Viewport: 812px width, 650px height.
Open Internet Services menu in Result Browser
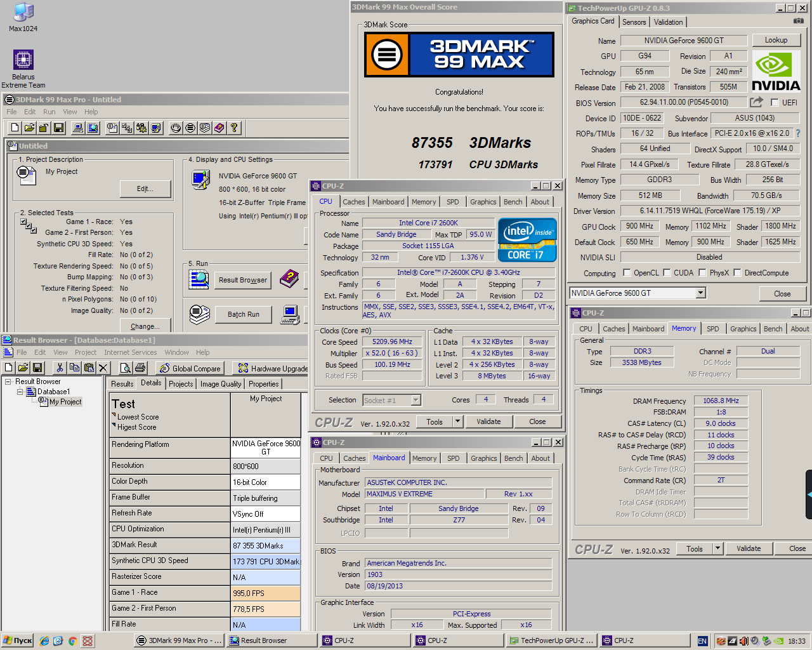131,352
